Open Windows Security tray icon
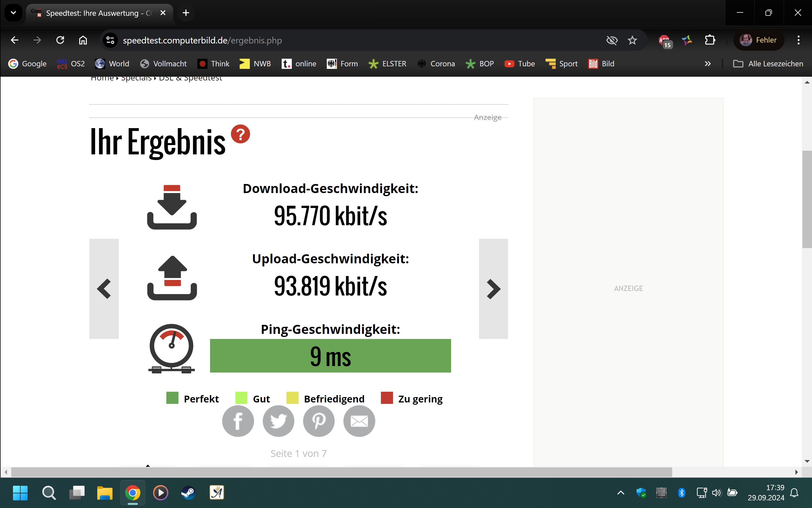 pos(641,493)
